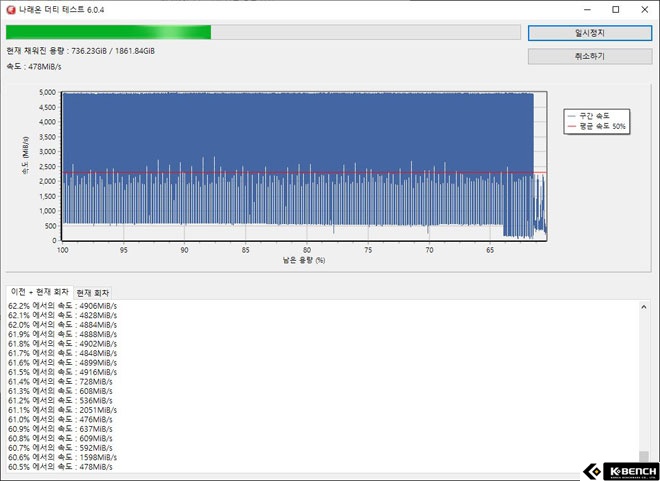Select the 62.0% log line at 4884MiB/s
Viewport: 660px width, 481px height.
[x=62, y=325]
